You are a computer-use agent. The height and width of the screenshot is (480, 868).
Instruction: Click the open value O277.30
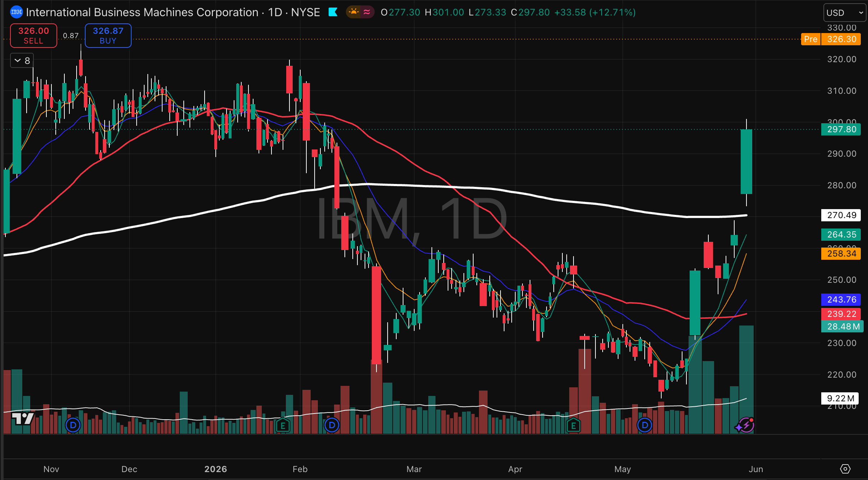(400, 12)
